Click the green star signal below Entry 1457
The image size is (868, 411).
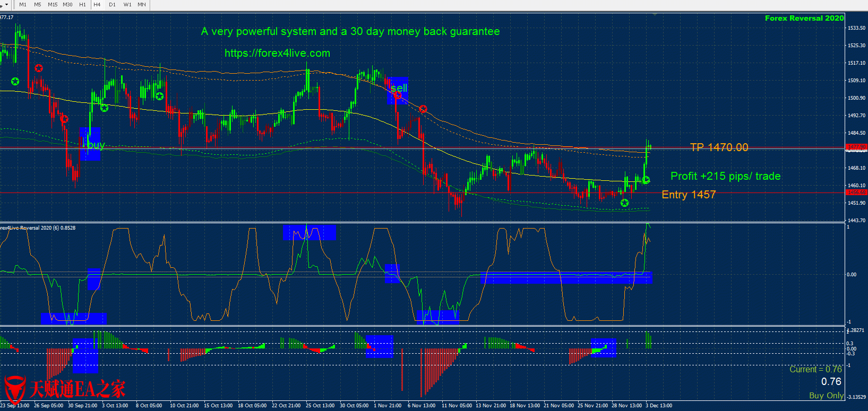pos(624,203)
